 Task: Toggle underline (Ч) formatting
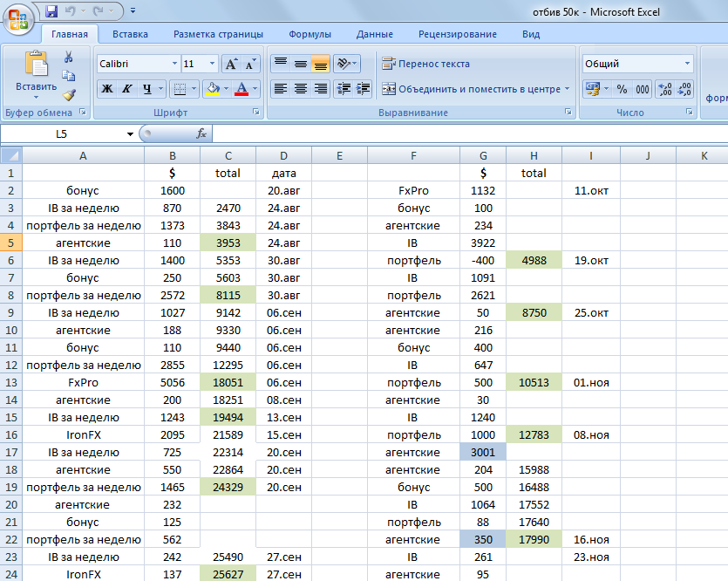(x=146, y=89)
